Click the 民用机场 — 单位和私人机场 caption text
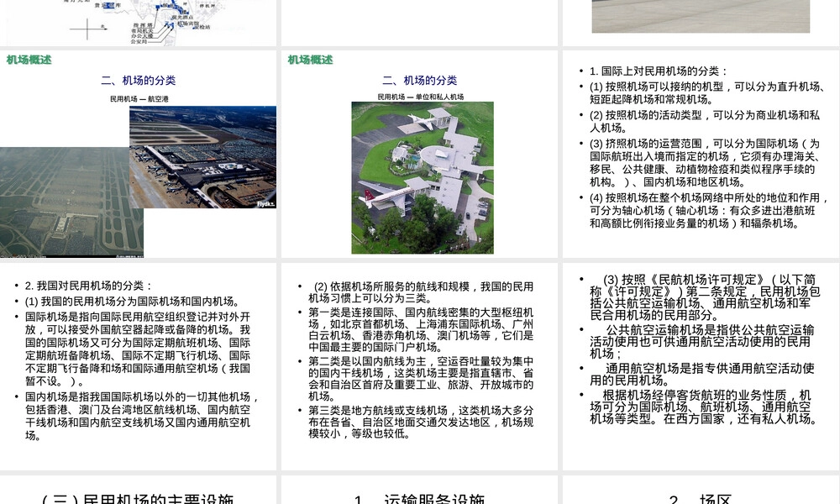840x504 pixels. (x=421, y=97)
